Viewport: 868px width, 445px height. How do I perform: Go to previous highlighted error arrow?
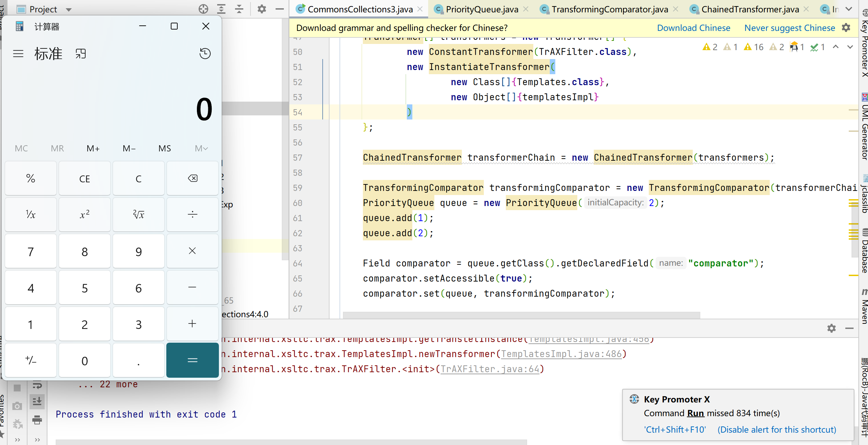point(836,47)
